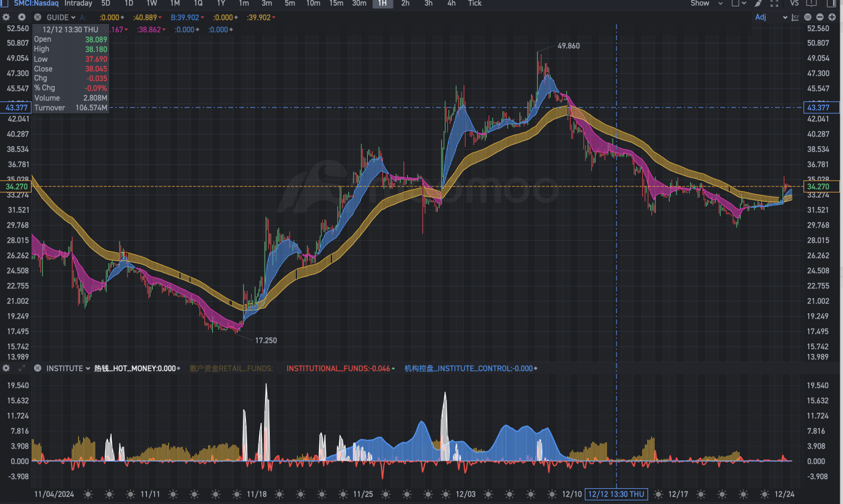Switch to the 1Q quarterly timeframe
Screen dimensions: 843x504
tap(198, 3)
